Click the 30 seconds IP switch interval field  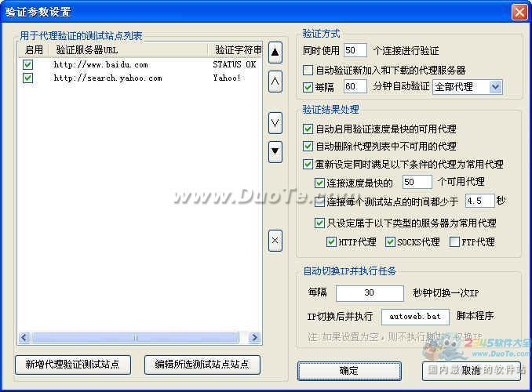[x=369, y=293]
